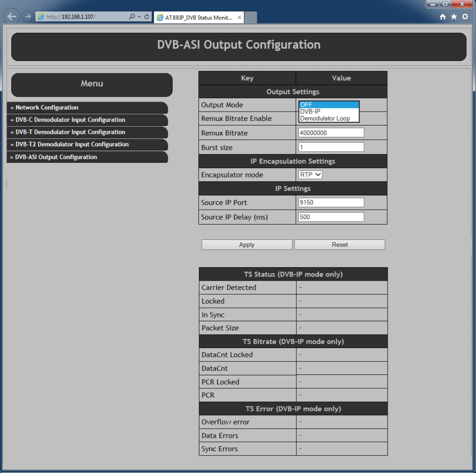
Task: Expand the Encapsulator mode RTP dropdown
Action: [x=311, y=175]
